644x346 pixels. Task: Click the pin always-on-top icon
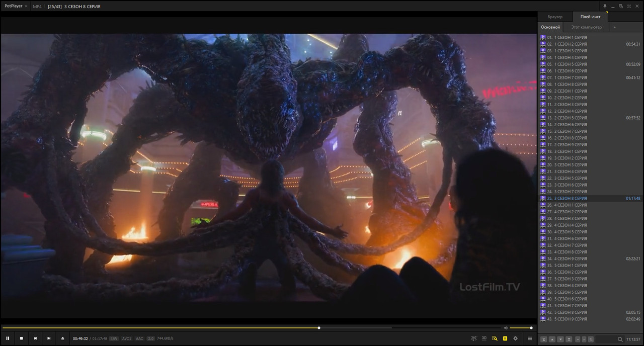point(605,6)
